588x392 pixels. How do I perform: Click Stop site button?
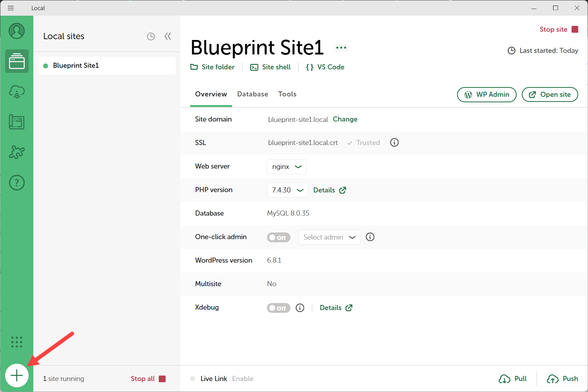[x=559, y=29]
